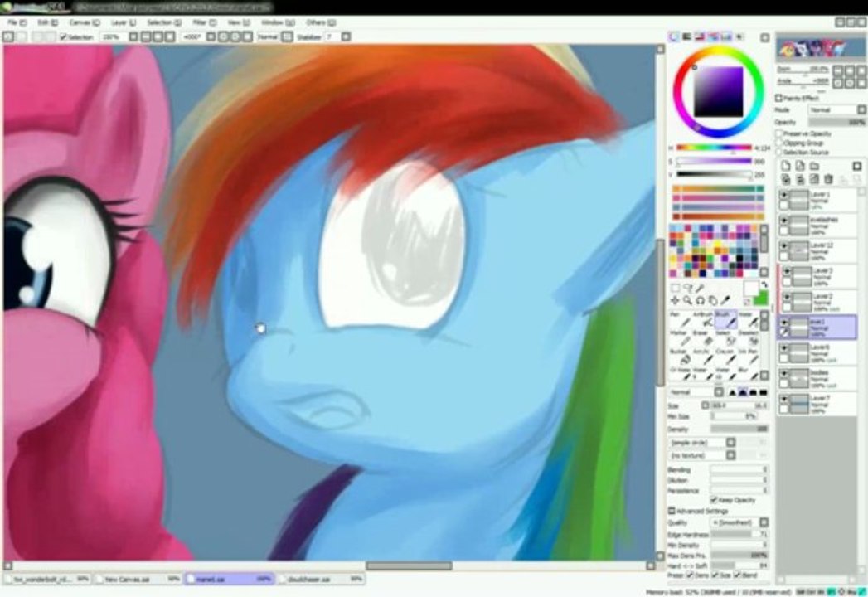
Task: Select the Pen brush tool
Action: (x=680, y=319)
